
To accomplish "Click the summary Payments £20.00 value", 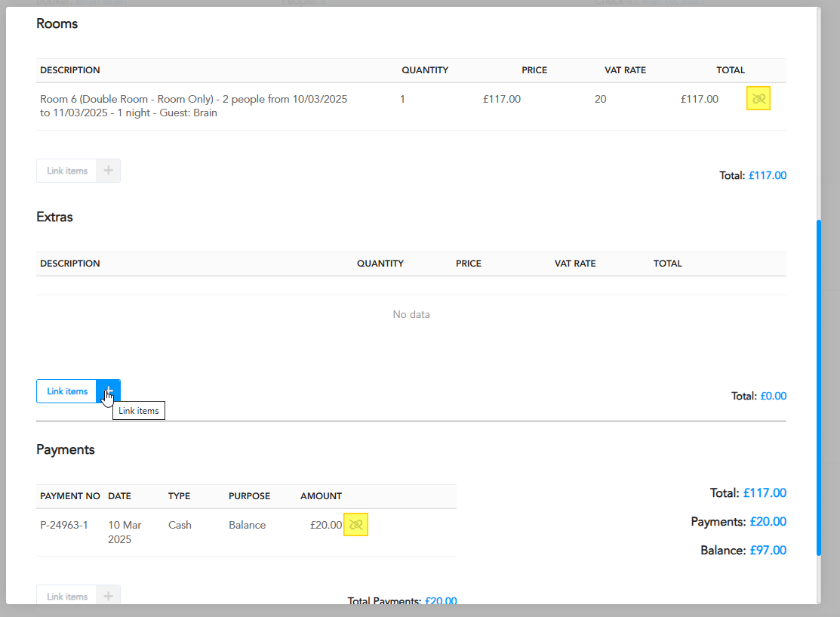I will (768, 522).
